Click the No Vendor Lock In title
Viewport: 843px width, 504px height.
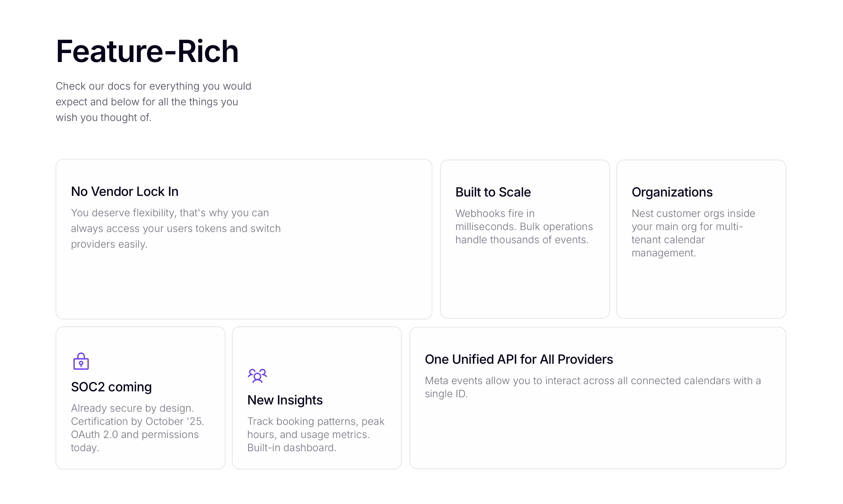tap(125, 192)
